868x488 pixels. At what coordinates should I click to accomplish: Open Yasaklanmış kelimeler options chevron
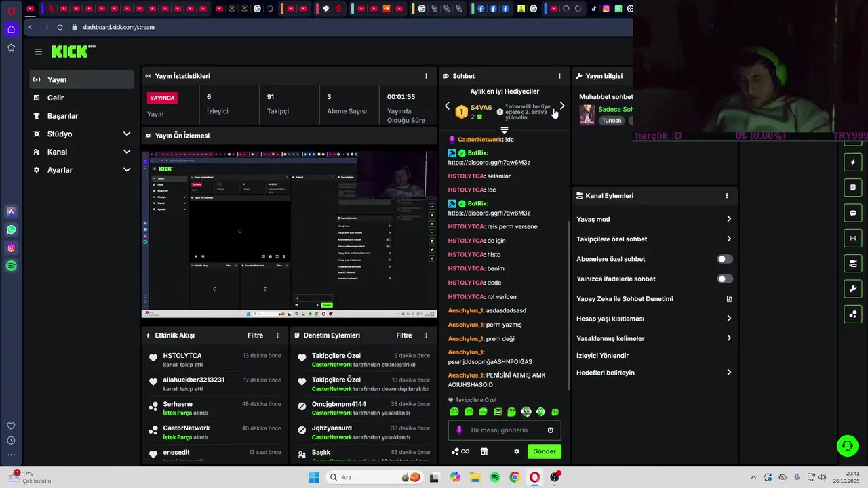coord(729,338)
